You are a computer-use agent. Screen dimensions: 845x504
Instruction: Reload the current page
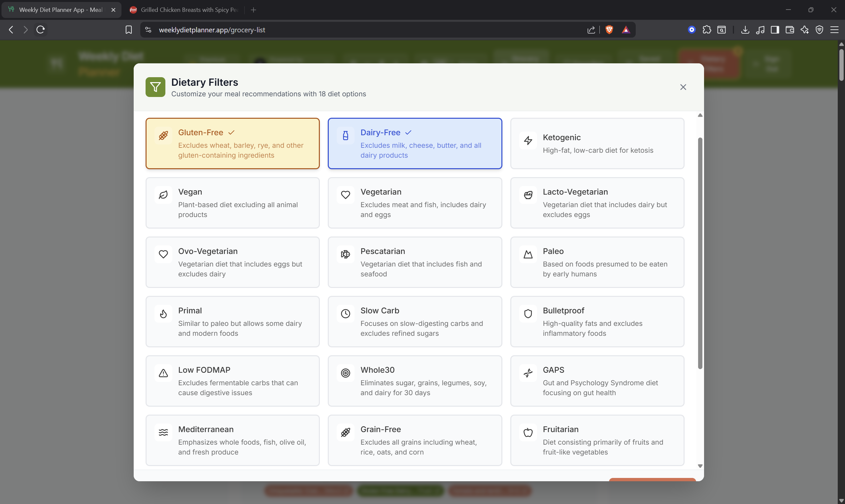coord(40,30)
